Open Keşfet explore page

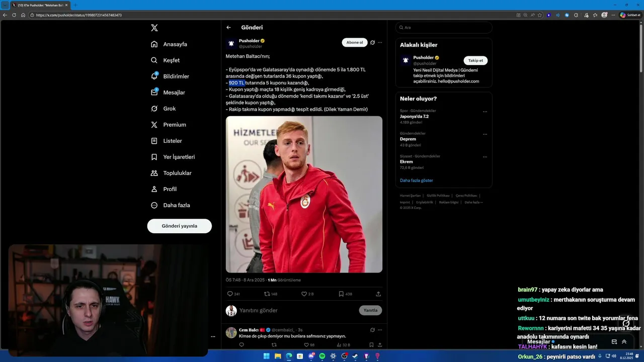[165, 60]
